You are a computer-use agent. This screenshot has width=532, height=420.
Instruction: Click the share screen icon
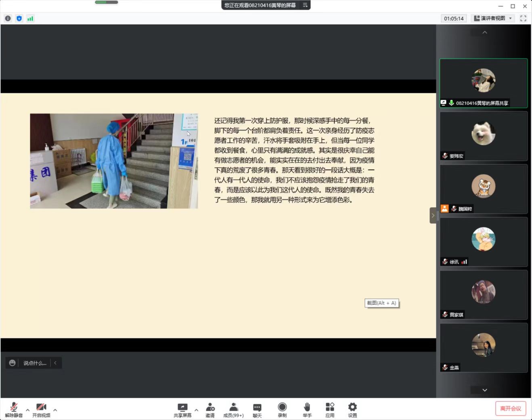182,407
